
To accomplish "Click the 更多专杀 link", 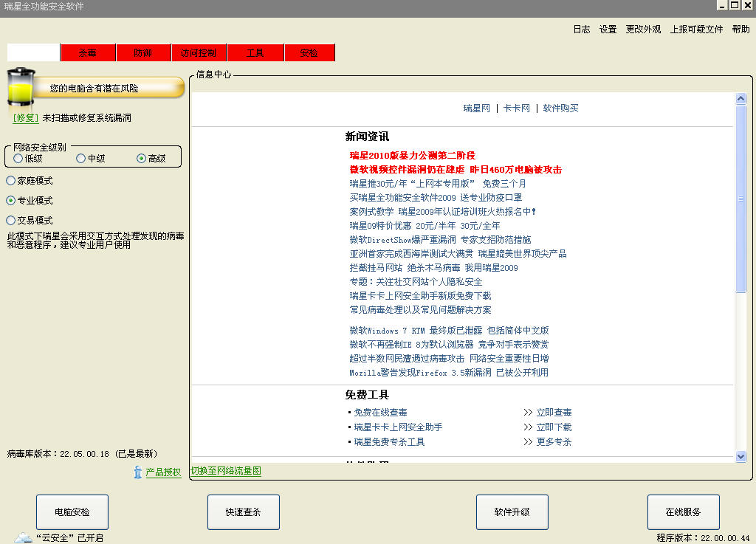I will pyautogui.click(x=554, y=442).
